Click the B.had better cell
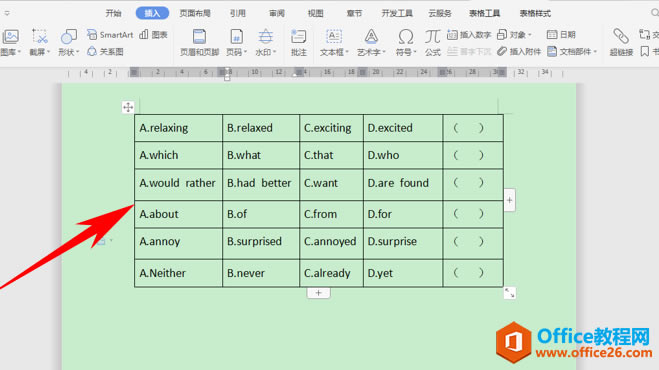The image size is (659, 370). pyautogui.click(x=261, y=184)
